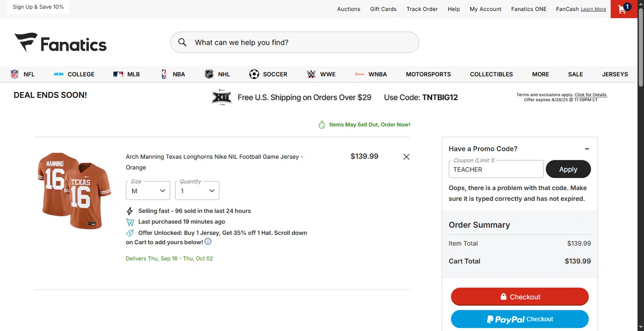Click the red Checkout button

pyautogui.click(x=519, y=297)
